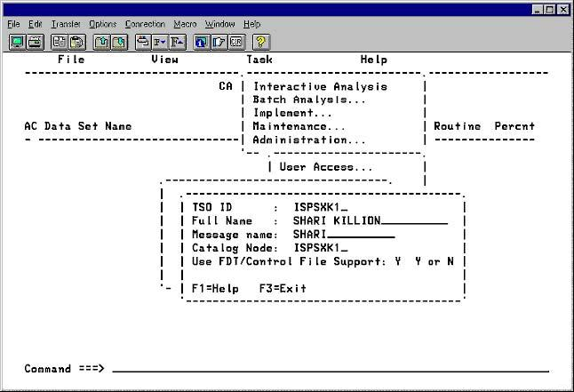Open the Edit menu
The width and height of the screenshot is (574, 392).
(x=36, y=24)
